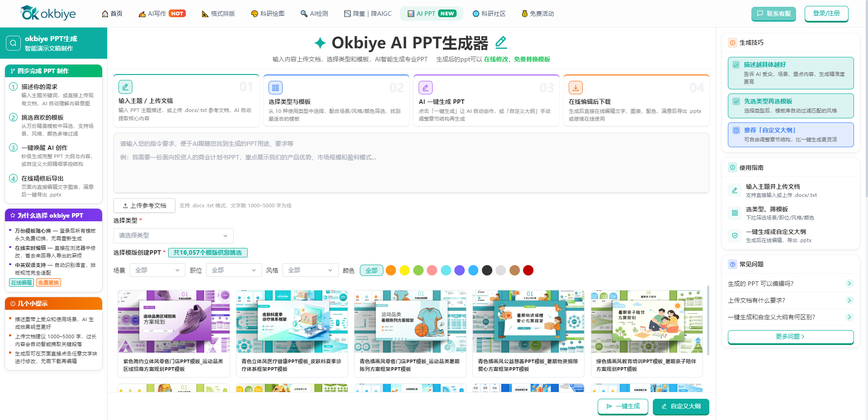Click the step 04 download icon for 在线编辑后下载
This screenshot has width=868, height=420.
[576, 88]
